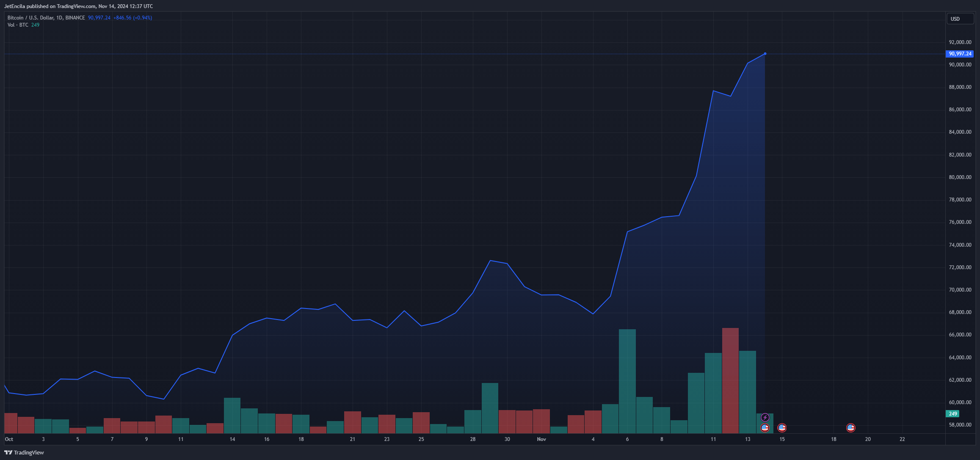Open the USD currency selector

[x=960, y=19]
